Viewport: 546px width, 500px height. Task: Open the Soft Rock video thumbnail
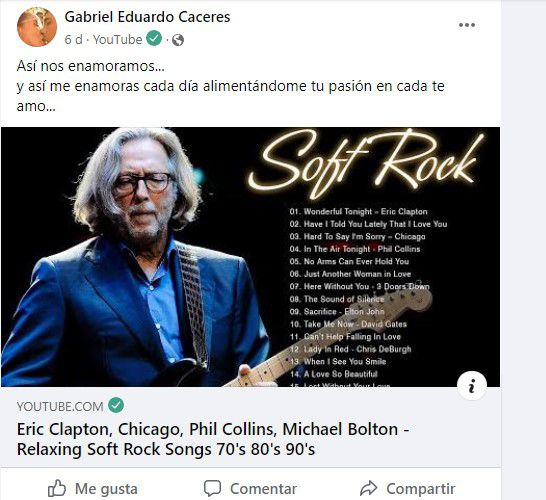250,257
